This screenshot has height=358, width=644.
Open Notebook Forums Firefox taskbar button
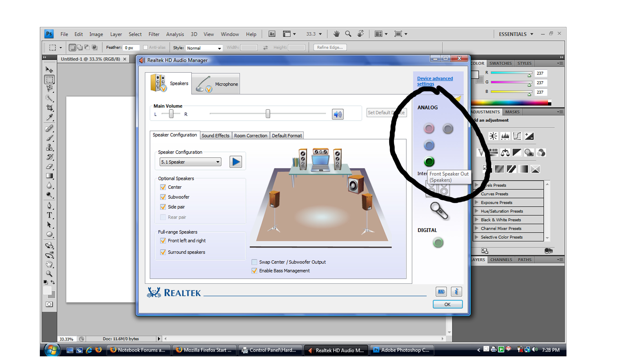tap(139, 350)
